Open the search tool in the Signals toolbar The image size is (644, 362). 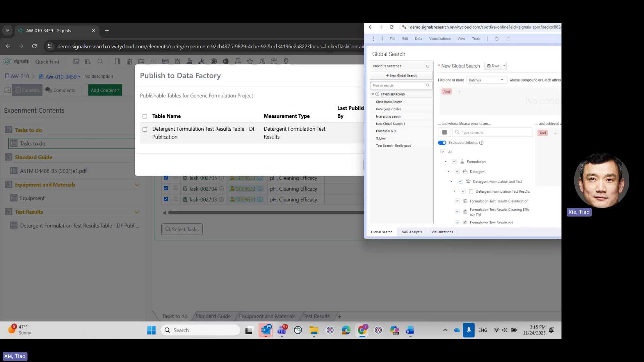click(x=100, y=61)
